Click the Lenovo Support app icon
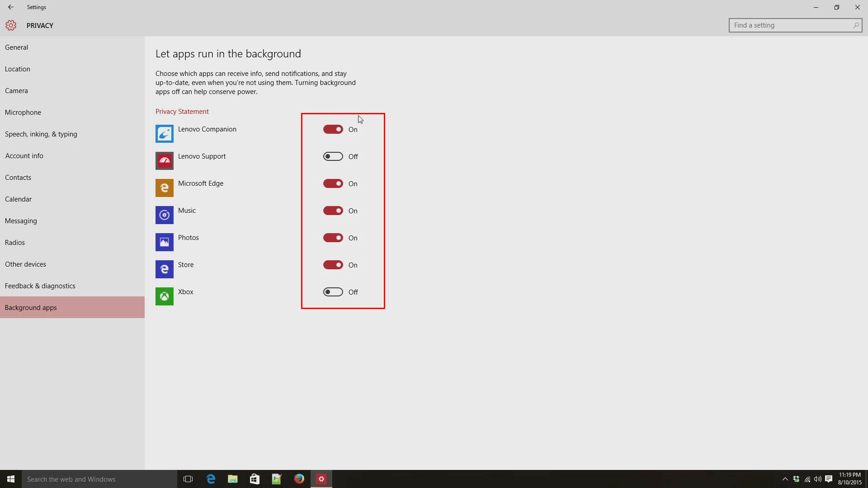This screenshot has height=488, width=868. coord(165,161)
